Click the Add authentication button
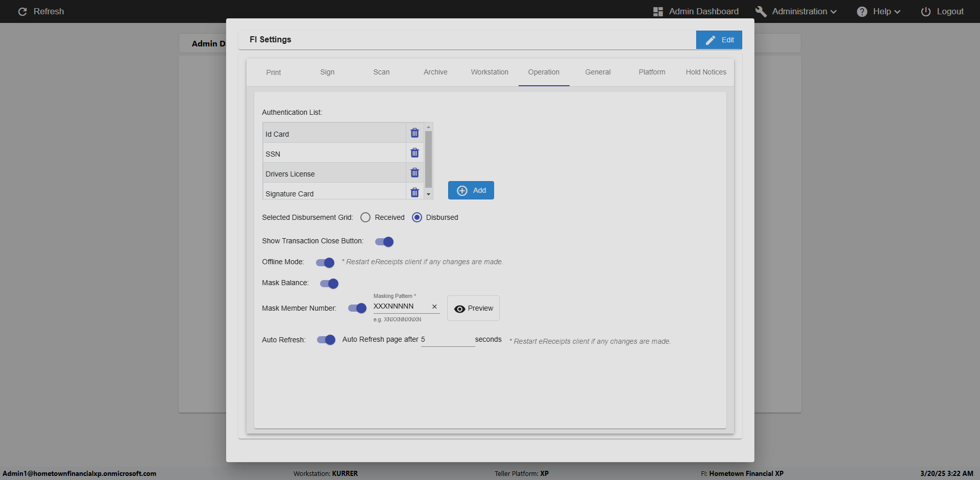 471,190
